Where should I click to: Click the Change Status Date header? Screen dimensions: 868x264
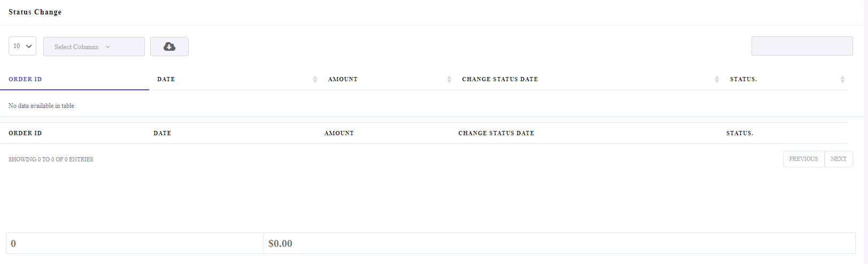(500, 79)
